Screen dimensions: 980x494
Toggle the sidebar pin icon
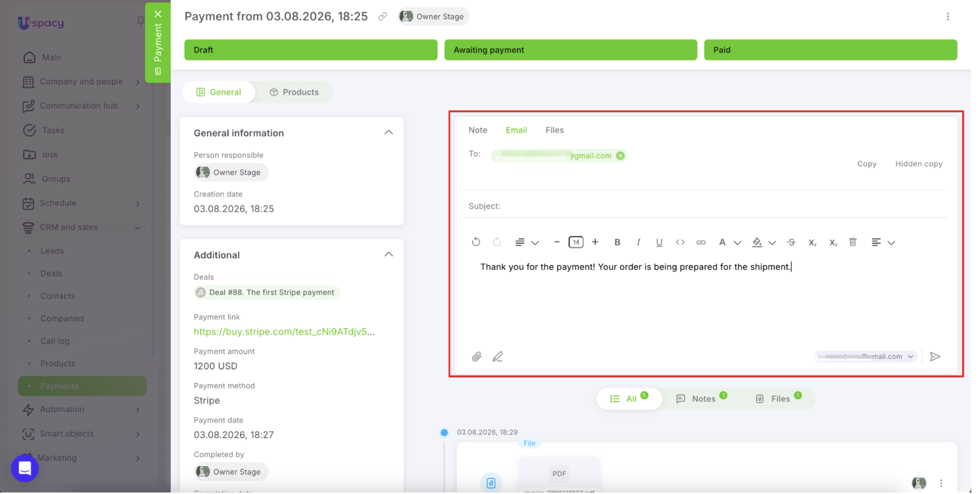[140, 21]
